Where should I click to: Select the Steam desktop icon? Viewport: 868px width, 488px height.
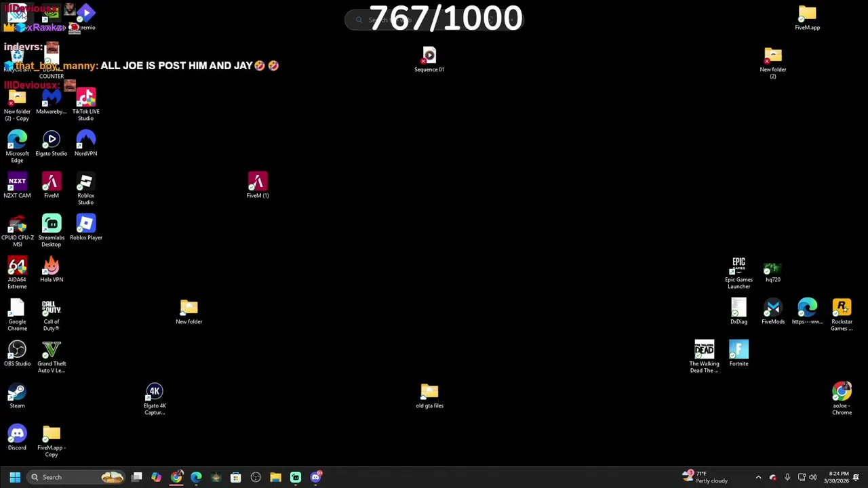point(17,396)
